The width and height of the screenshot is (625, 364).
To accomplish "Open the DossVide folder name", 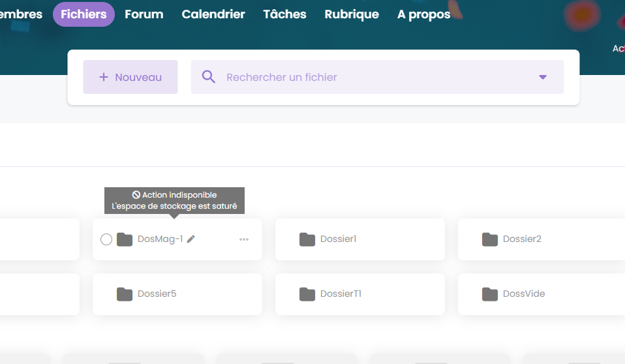I will (524, 294).
